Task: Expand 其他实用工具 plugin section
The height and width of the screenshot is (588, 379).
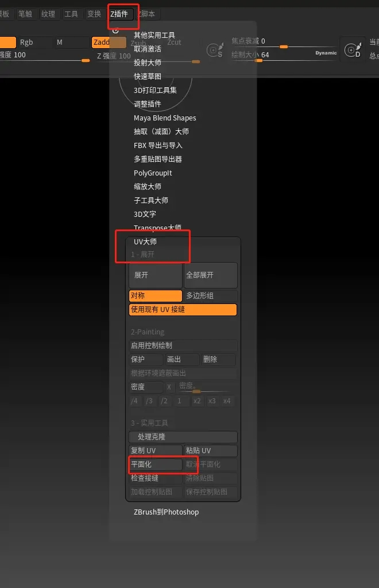Action: point(154,35)
